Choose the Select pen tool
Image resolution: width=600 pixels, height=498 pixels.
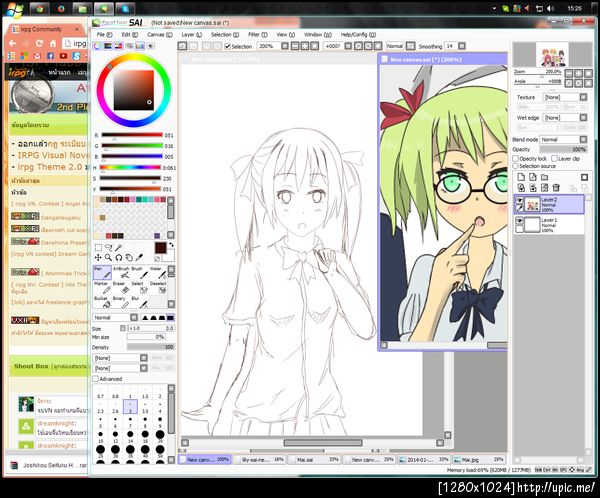point(140,287)
